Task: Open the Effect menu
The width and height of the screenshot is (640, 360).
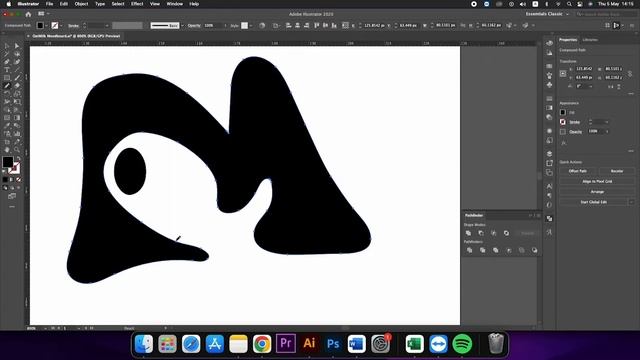Action: [137, 4]
